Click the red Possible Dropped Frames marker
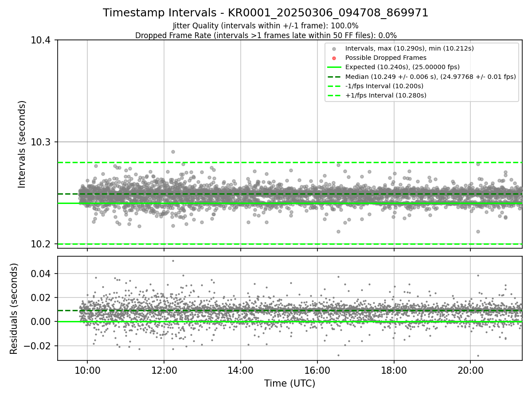The width and height of the screenshot is (532, 399). point(334,58)
